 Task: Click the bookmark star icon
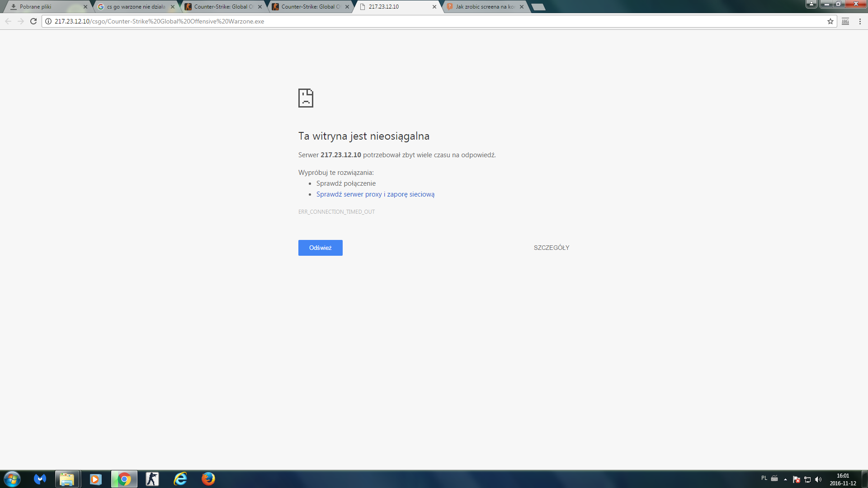pos(830,21)
